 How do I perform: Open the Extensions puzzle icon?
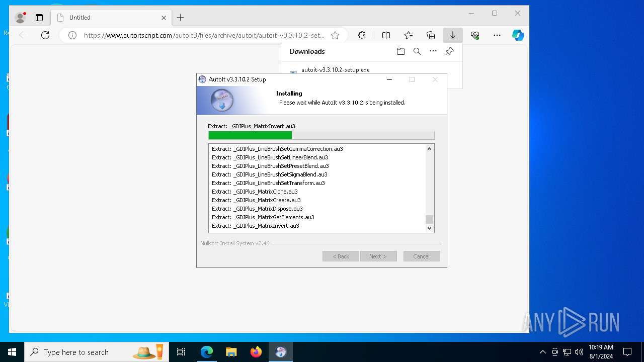(x=362, y=35)
